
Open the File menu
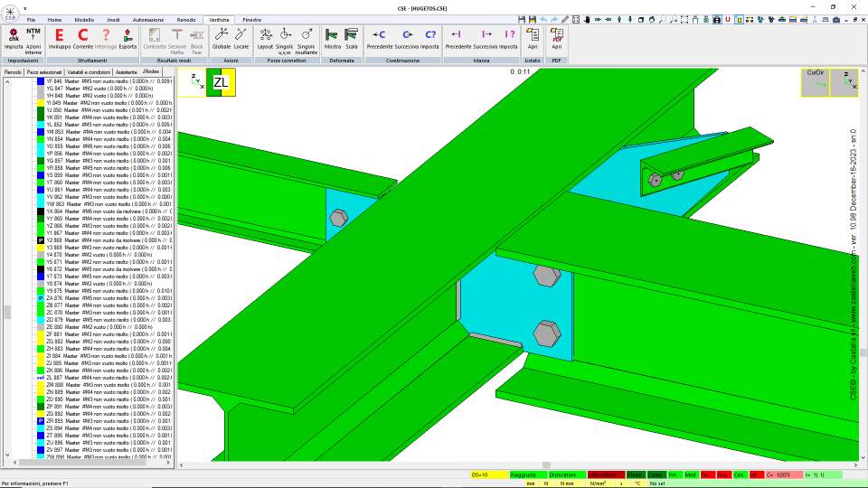click(31, 20)
